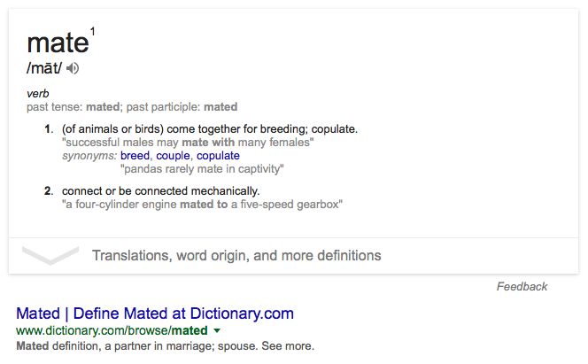This screenshot has width=588, height=364.
Task: Expand the gray chevron for more definitions
Action: [x=50, y=256]
